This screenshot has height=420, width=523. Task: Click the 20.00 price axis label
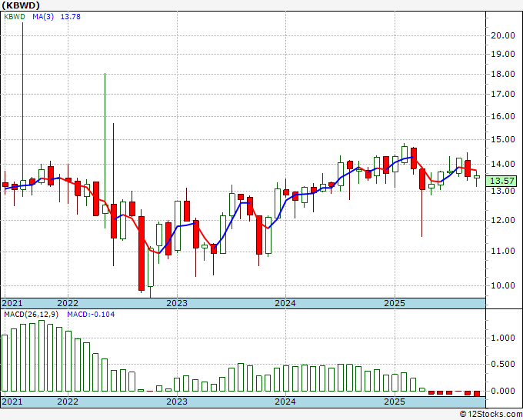point(503,35)
